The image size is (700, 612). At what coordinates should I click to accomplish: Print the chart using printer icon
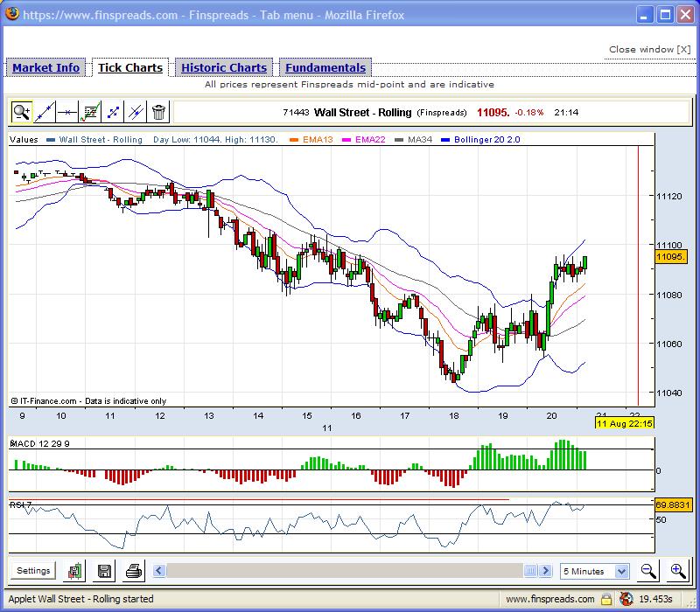coord(133,571)
